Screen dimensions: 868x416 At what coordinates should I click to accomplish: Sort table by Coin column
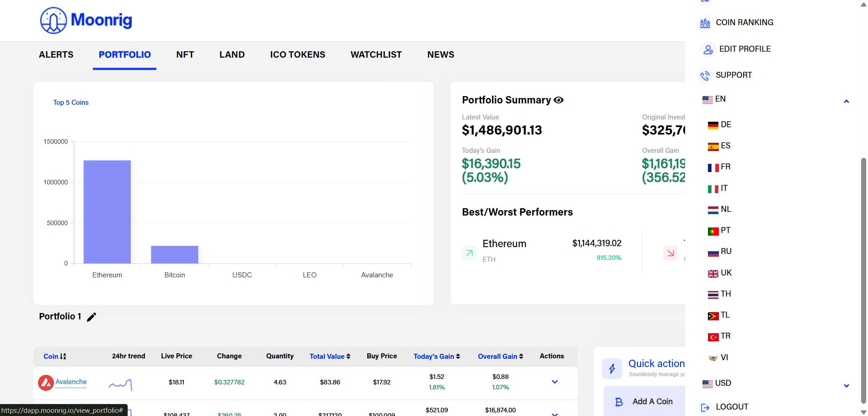(x=54, y=357)
